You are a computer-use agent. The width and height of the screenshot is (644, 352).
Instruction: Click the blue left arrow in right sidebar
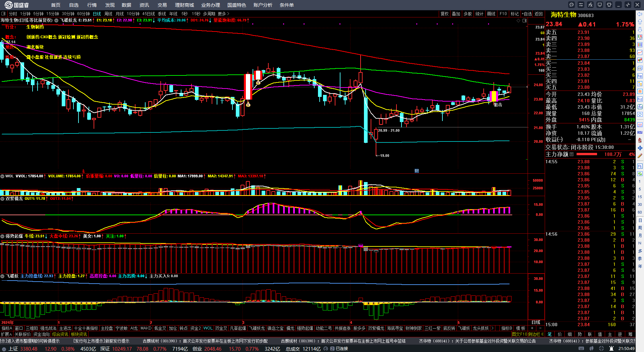[640, 14]
